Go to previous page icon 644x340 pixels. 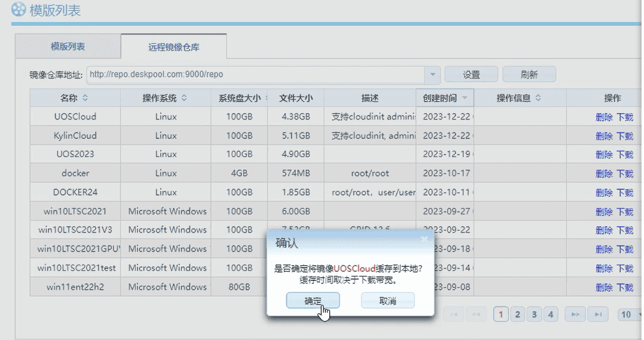point(476,314)
